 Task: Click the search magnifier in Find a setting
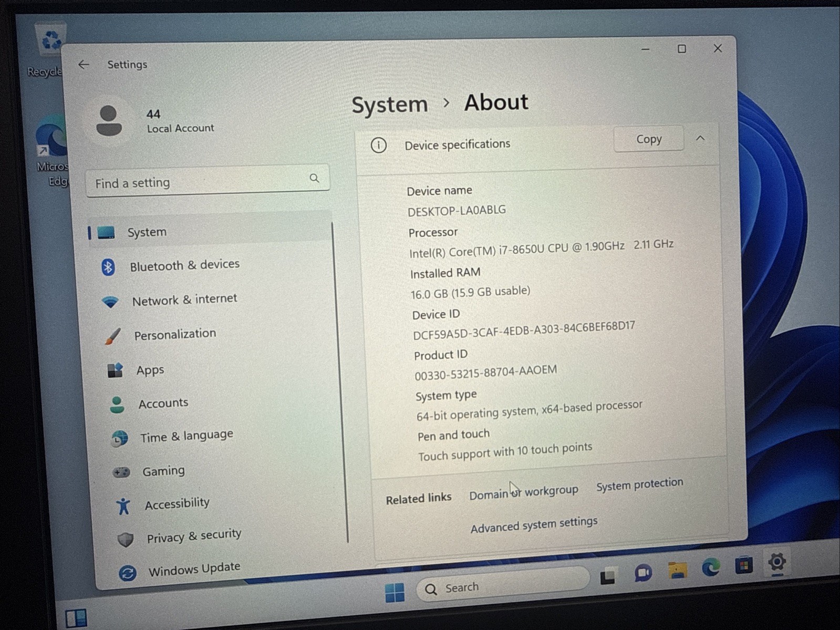(x=314, y=179)
